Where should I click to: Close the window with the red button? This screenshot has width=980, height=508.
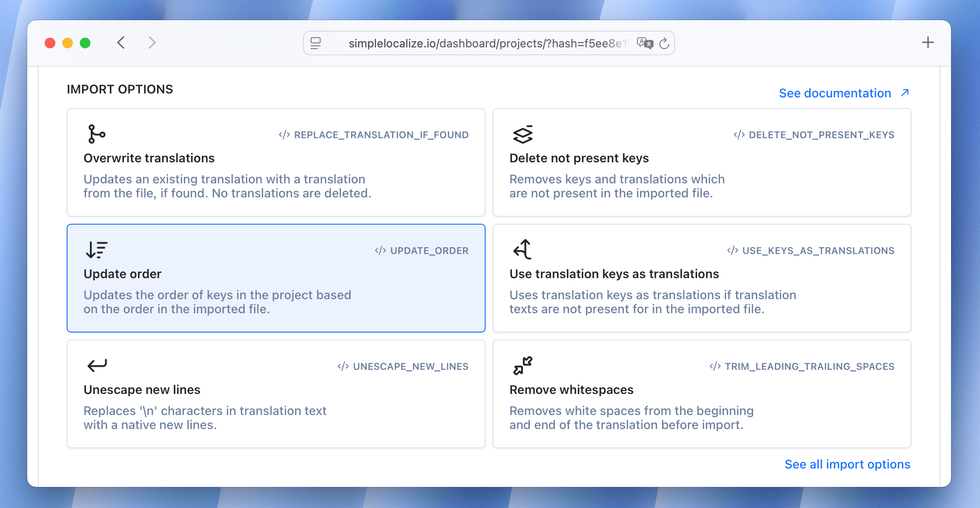(50, 43)
